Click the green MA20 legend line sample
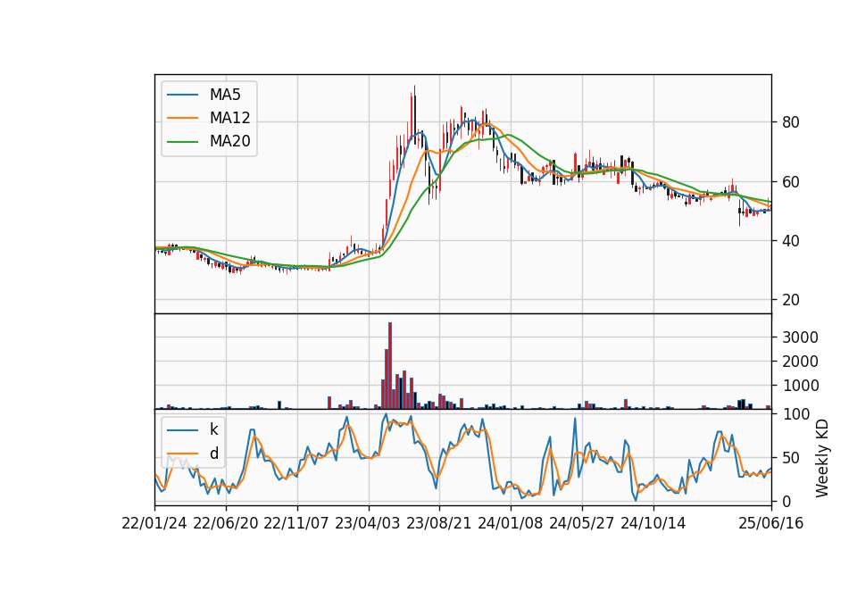 [x=182, y=142]
